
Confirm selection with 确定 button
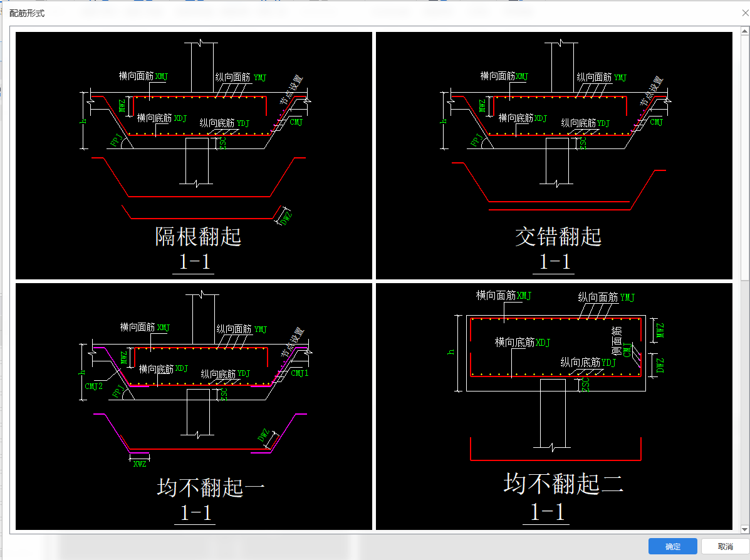click(672, 546)
